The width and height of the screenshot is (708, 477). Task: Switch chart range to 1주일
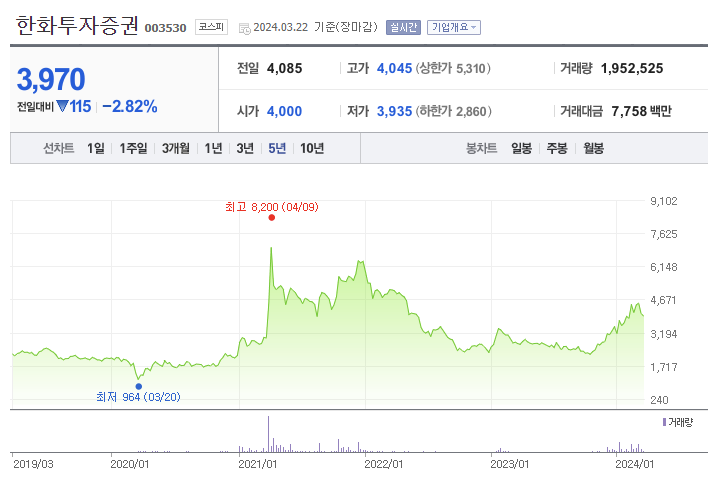[133, 148]
